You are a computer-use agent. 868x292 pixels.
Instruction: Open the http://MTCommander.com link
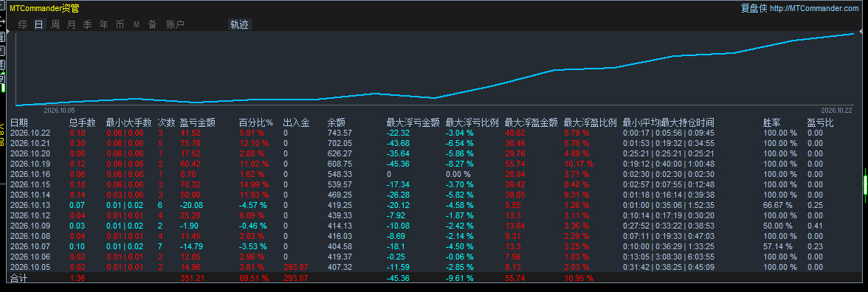pyautogui.click(x=813, y=8)
